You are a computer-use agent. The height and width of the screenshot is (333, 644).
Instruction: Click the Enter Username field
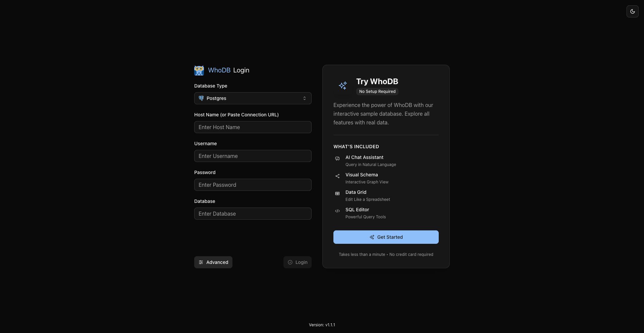(x=253, y=156)
